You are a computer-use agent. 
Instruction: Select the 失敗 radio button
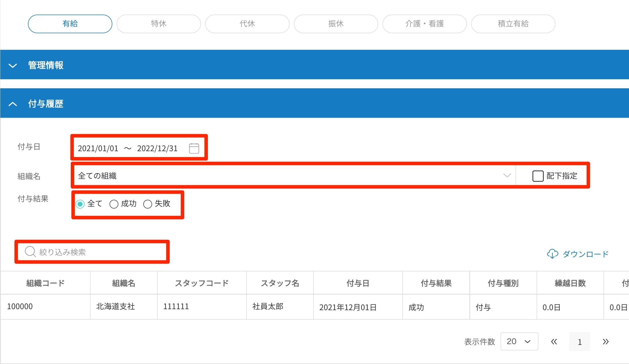tap(148, 204)
